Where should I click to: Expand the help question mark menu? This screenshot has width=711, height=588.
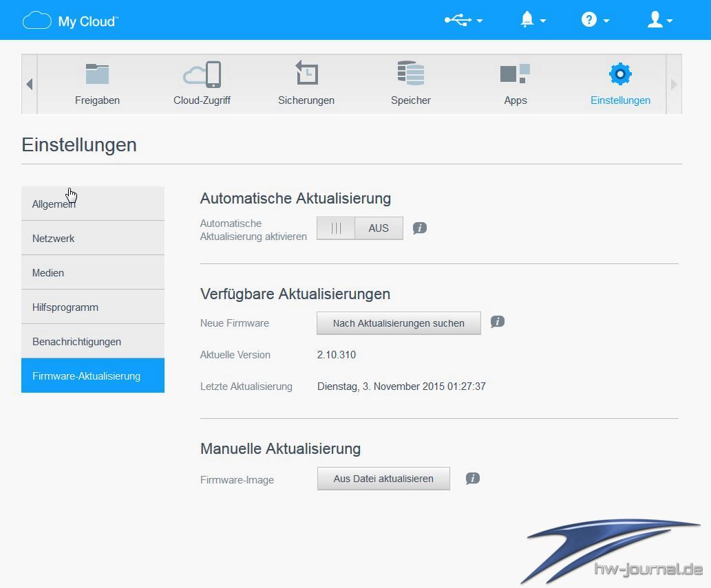(x=595, y=21)
